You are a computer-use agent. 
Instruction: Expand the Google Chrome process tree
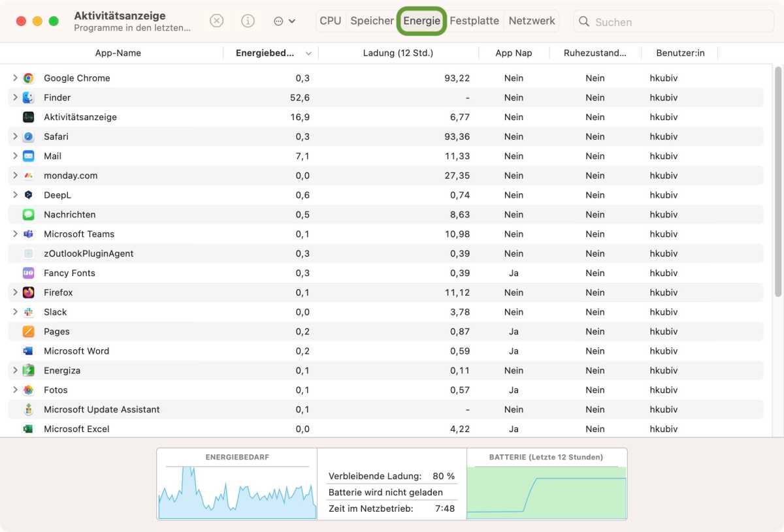15,78
